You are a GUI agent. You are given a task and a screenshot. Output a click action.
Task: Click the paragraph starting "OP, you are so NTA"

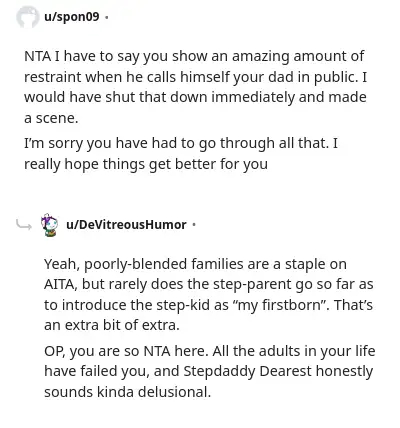point(210,371)
